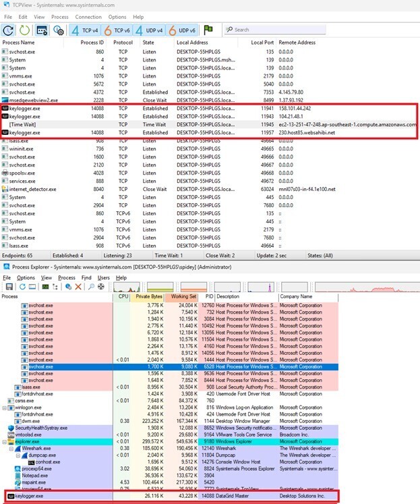Viewport: 420px width, 504px height.
Task: Click the green Refresh icon in TCPView
Action: 25,30
